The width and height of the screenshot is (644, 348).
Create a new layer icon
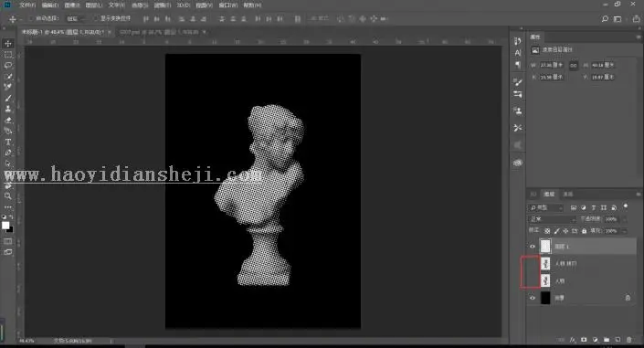coord(618,340)
